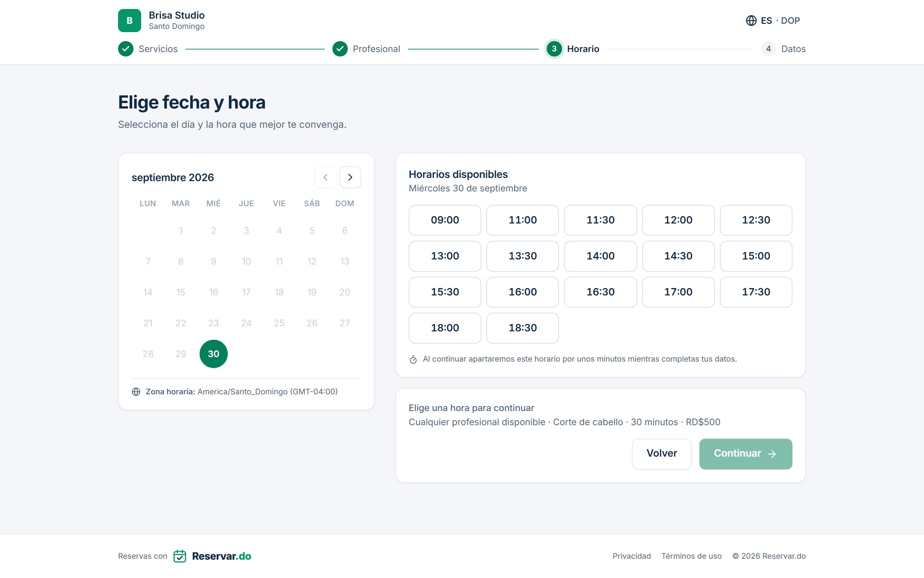Image resolution: width=924 pixels, height=578 pixels.
Task: Click the Continuar button
Action: coord(746,454)
